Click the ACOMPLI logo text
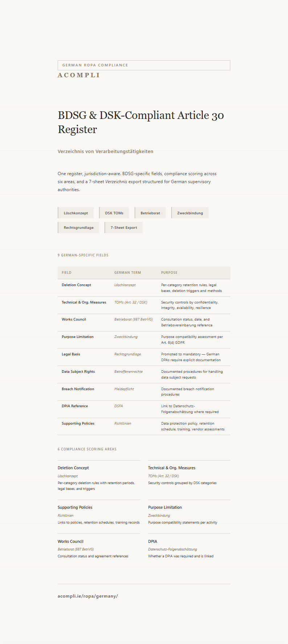 [x=79, y=75]
